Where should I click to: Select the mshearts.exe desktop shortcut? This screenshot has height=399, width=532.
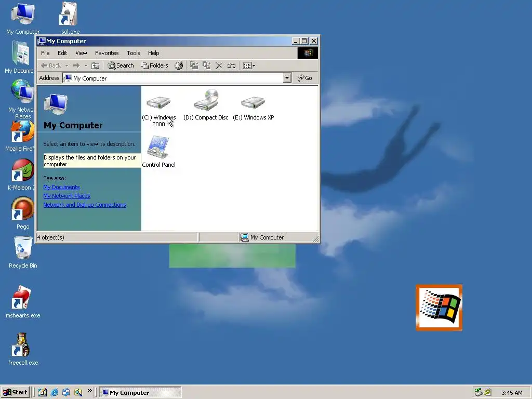coord(23,301)
